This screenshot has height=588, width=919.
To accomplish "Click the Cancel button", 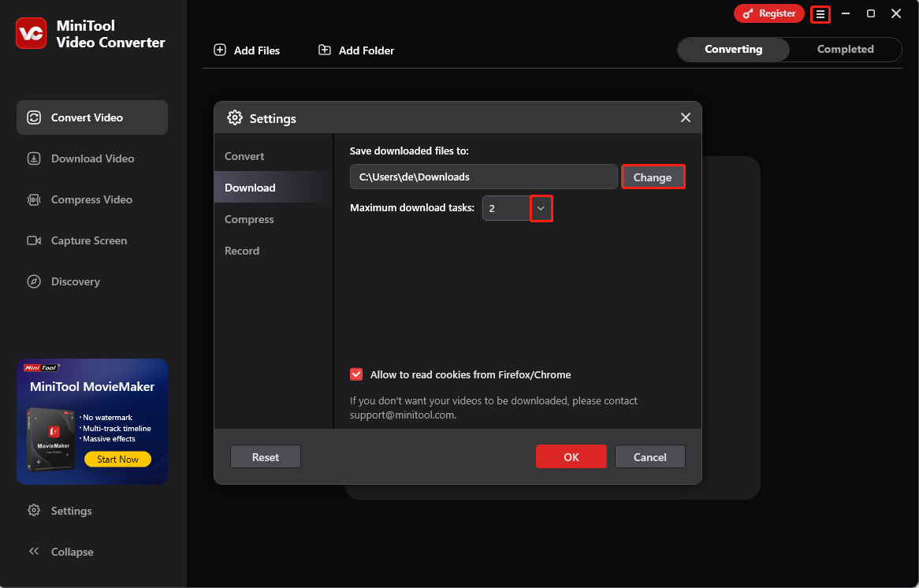I will pos(650,456).
